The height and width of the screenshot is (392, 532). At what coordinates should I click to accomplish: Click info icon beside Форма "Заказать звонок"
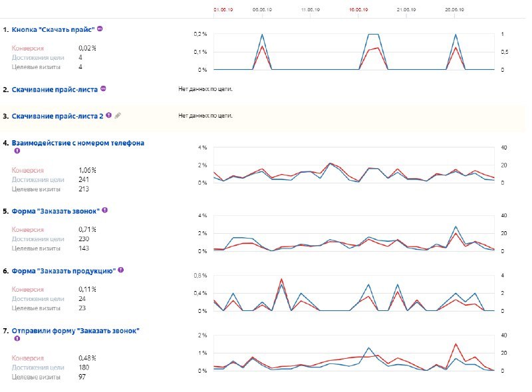pos(105,210)
